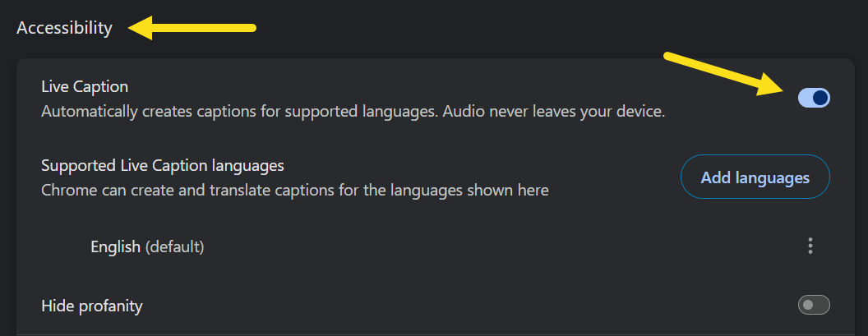Click the empty space between English and its menu

(504, 246)
